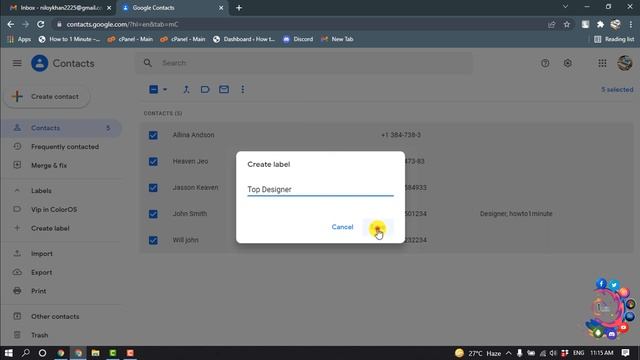This screenshot has height=360, width=640.
Task: Show hidden system tray icons
Action: pyautogui.click(x=509, y=353)
